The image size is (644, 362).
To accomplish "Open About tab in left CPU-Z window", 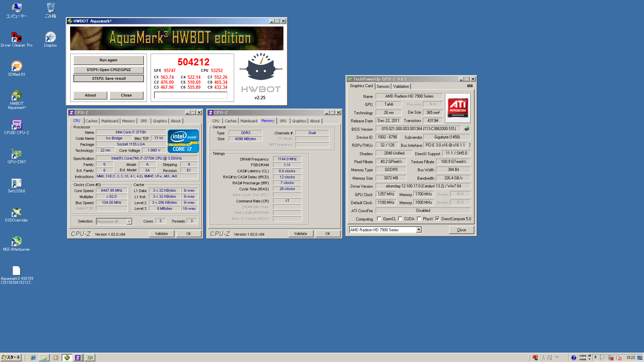I will tap(175, 121).
